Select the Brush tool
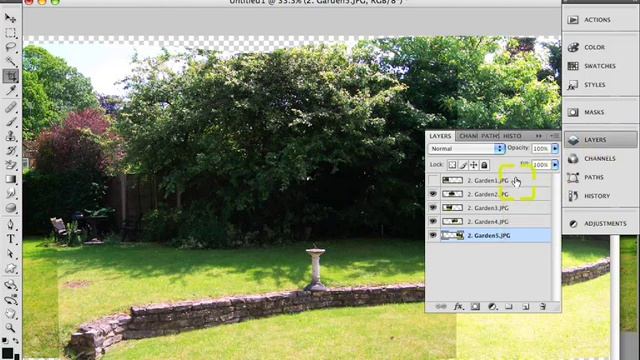This screenshot has width=640, height=360. (11, 122)
